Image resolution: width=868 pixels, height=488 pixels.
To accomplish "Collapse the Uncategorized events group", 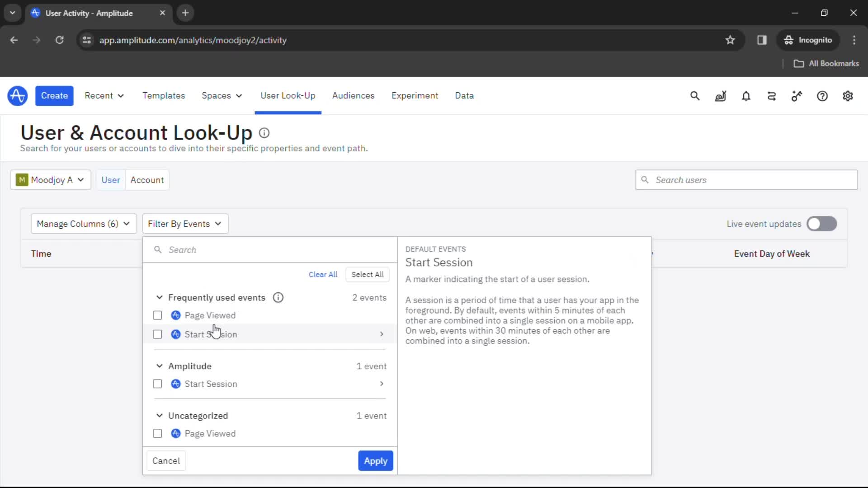I will [159, 416].
